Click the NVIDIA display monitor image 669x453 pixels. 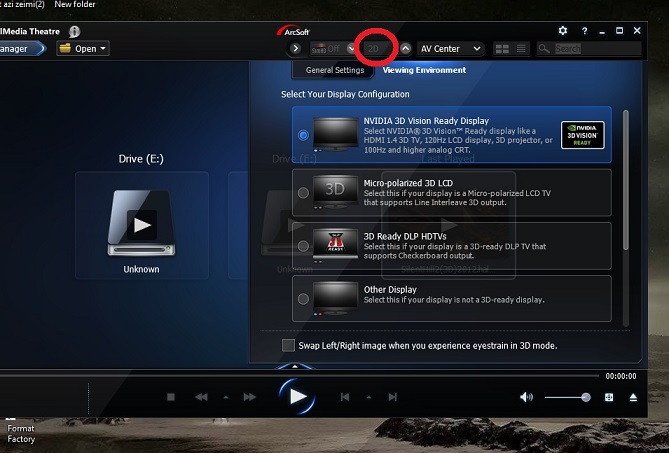click(335, 135)
